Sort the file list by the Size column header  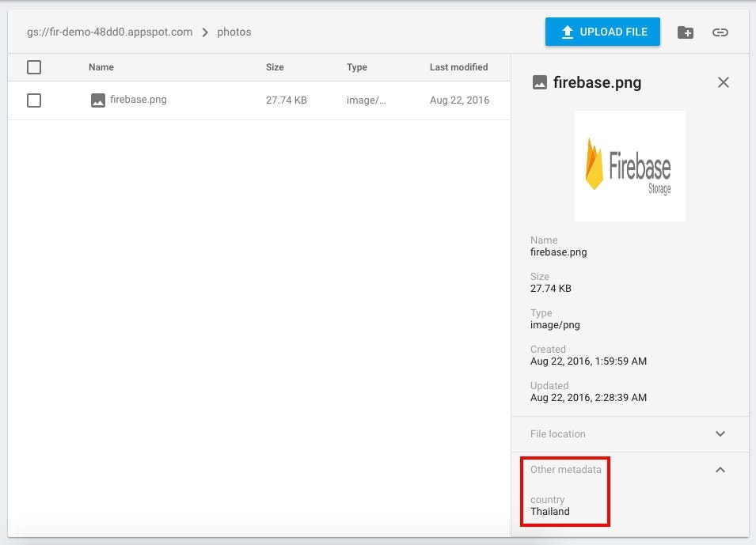(x=275, y=67)
